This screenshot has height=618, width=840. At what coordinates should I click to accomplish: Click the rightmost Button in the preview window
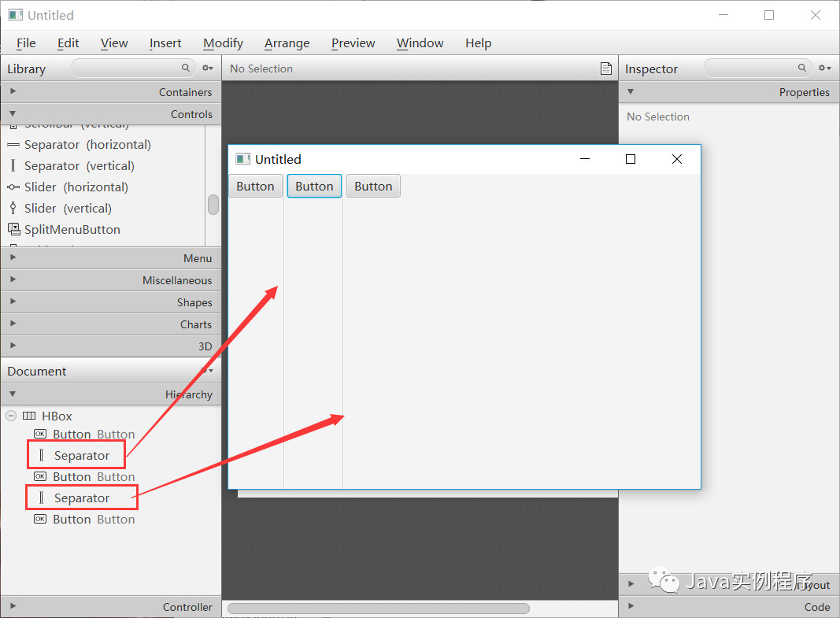(x=373, y=186)
